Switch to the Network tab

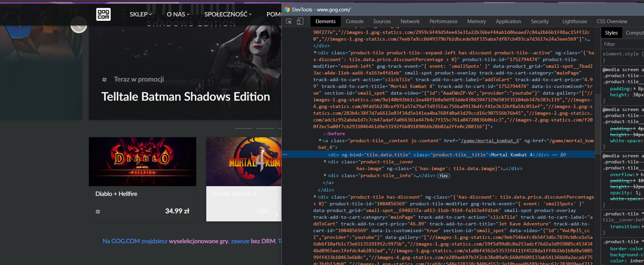click(410, 21)
